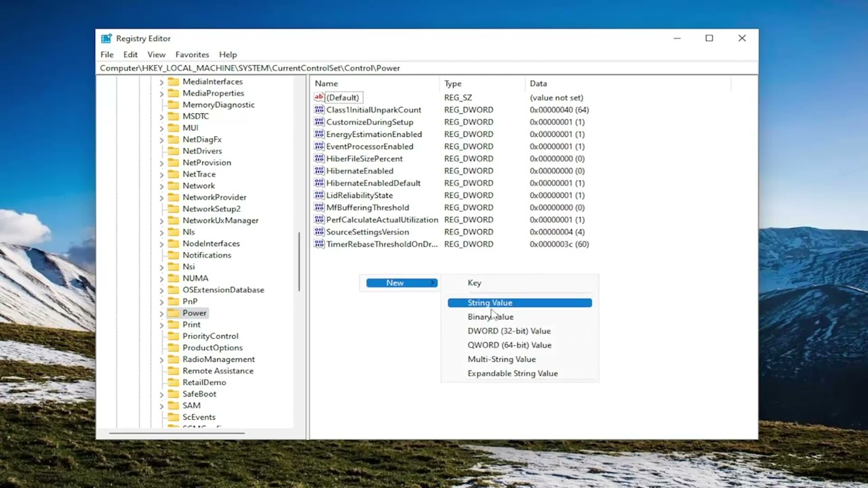Click the registry path address bar
The image size is (868, 488).
[427, 68]
